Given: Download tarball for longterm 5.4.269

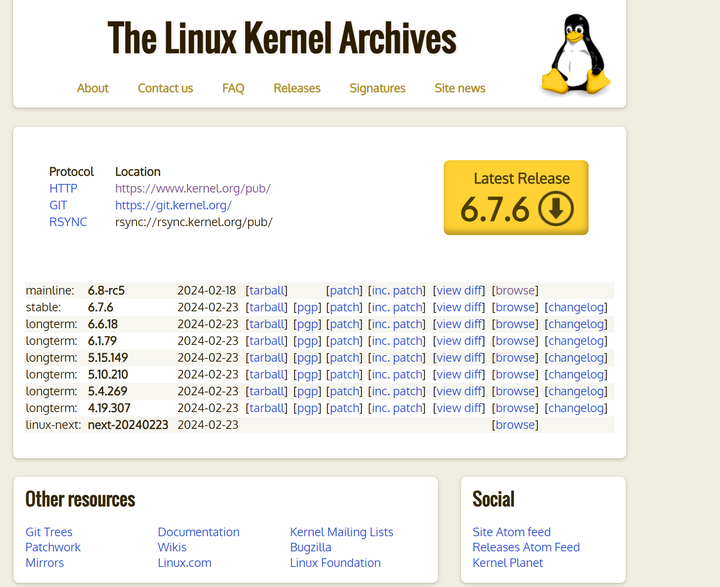Looking at the screenshot, I should 267,391.
